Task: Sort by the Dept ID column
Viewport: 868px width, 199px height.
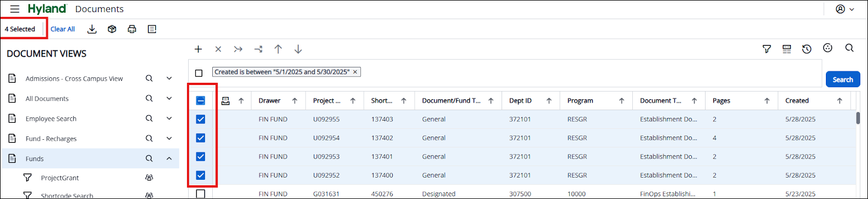Action: tap(531, 101)
